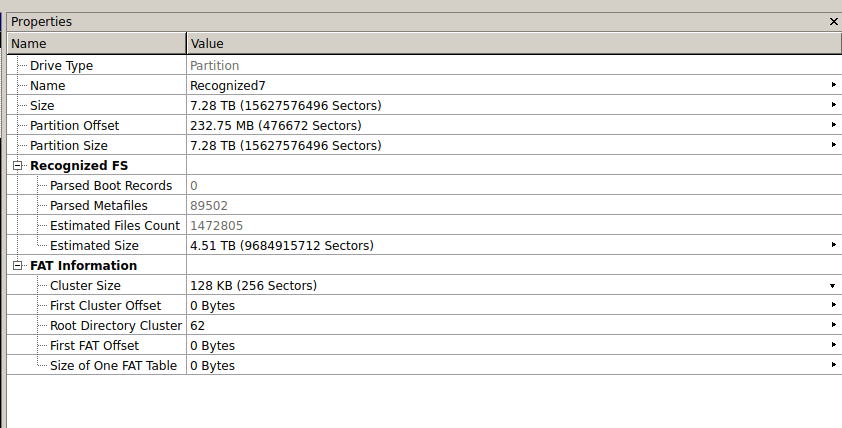The width and height of the screenshot is (842, 428).
Task: Click the arrow in the Size row
Action: (x=833, y=105)
